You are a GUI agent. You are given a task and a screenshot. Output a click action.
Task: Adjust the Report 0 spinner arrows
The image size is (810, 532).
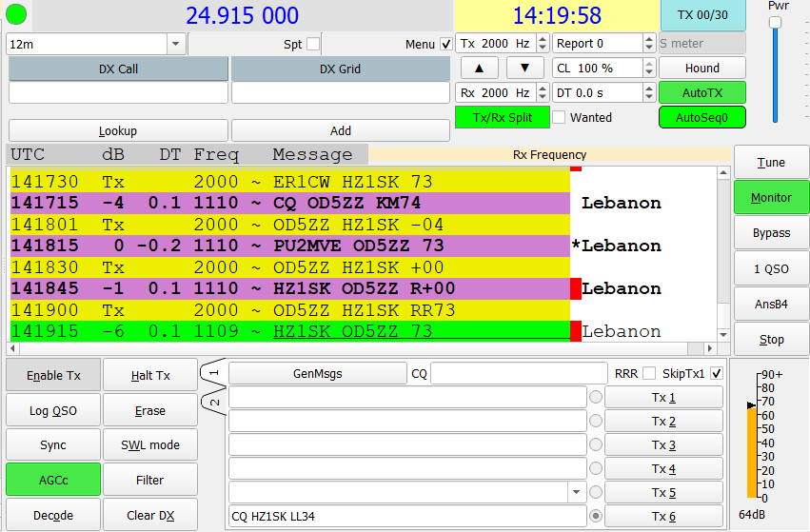click(x=649, y=44)
